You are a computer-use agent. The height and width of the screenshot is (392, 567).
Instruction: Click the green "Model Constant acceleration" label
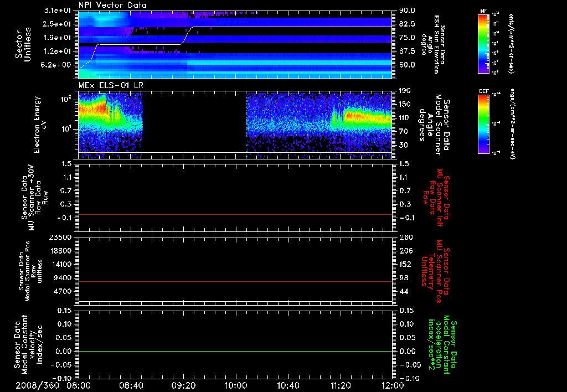click(x=442, y=345)
